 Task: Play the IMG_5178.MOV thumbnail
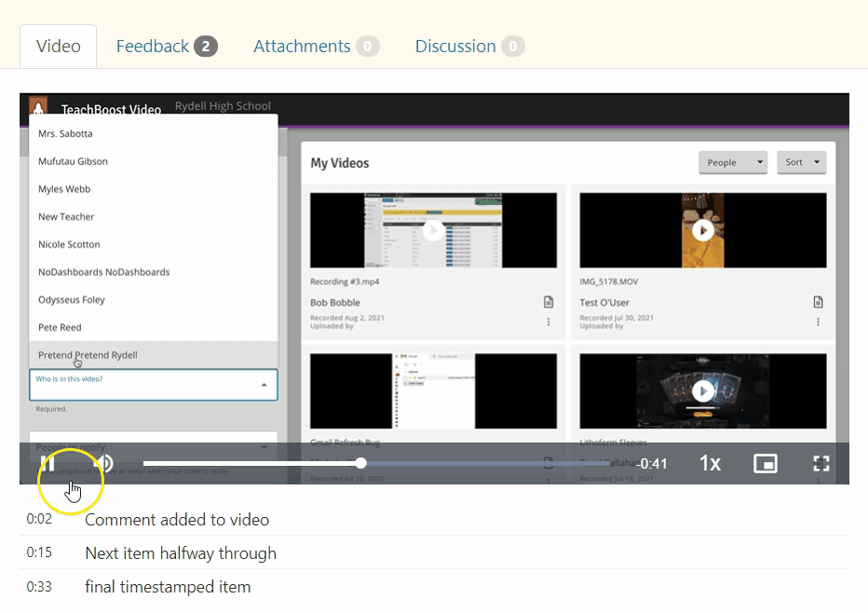click(x=703, y=230)
